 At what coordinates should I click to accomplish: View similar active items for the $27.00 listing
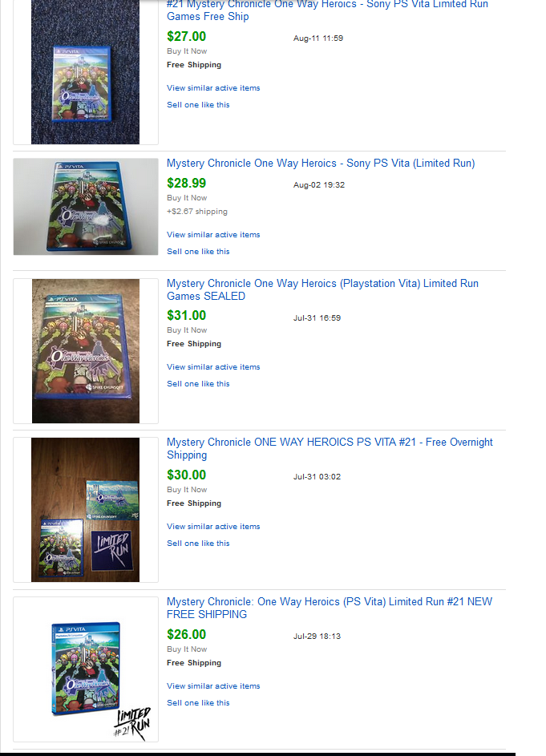[213, 87]
